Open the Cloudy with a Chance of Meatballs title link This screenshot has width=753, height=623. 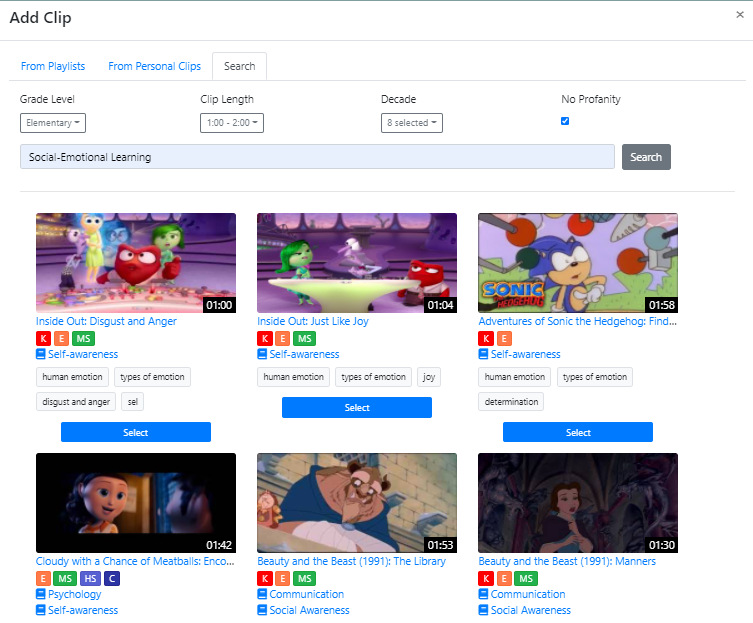pos(135,561)
